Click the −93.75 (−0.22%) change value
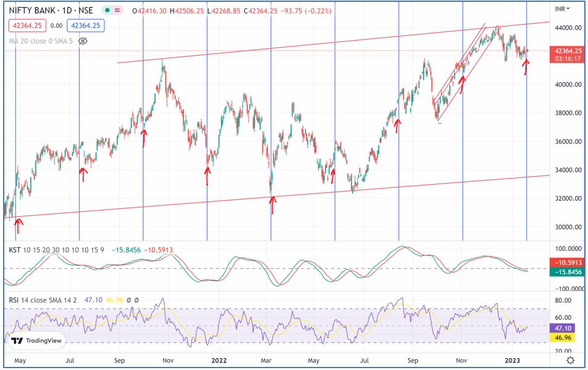The height and width of the screenshot is (370, 588). (306, 11)
